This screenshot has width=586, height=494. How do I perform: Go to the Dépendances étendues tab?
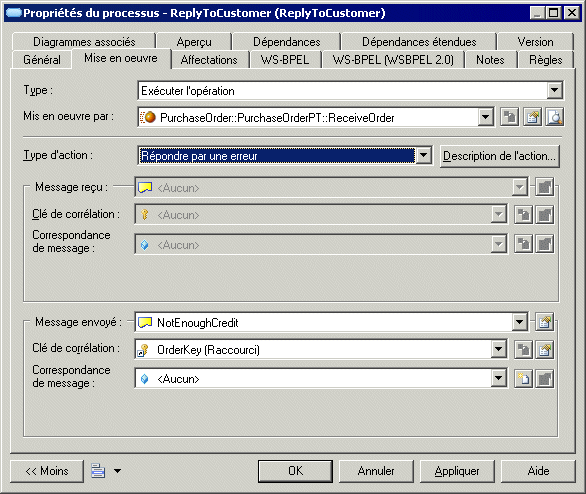(419, 41)
